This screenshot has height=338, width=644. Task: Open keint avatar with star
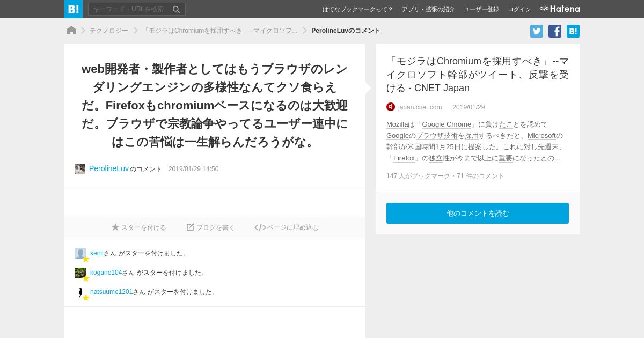pos(81,254)
